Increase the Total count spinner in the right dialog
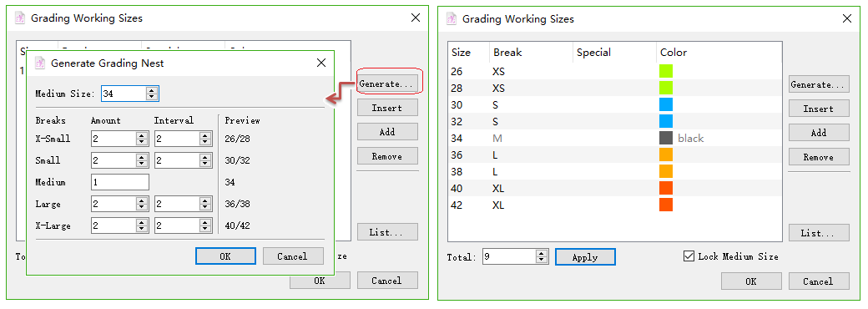 point(542,254)
